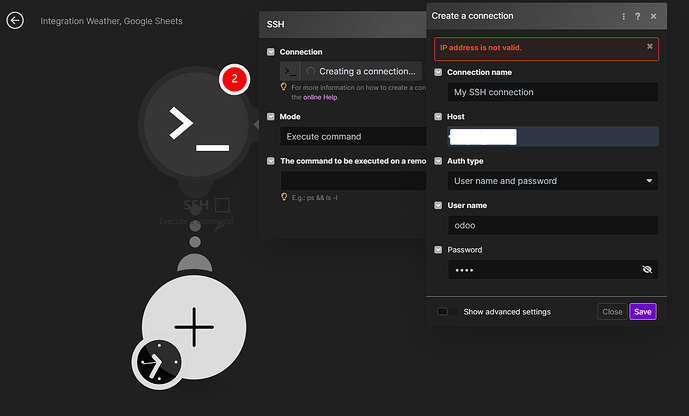Open the online Help link

(x=320, y=97)
